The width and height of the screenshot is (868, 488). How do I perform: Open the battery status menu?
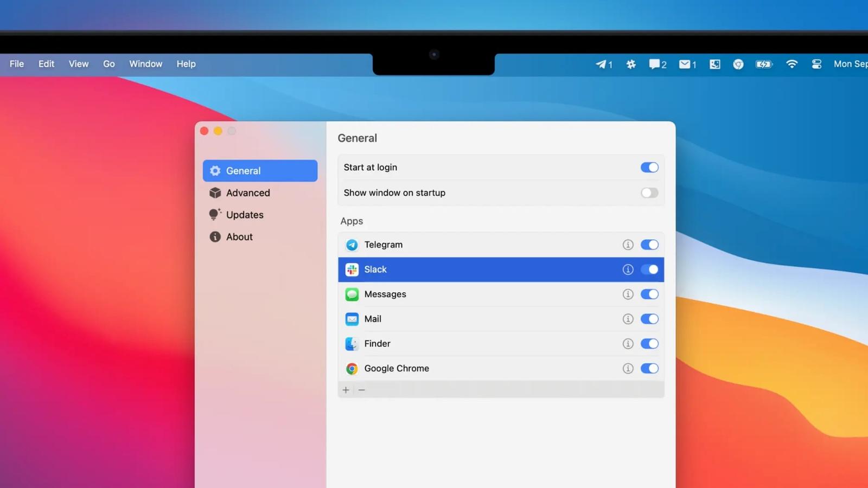pyautogui.click(x=764, y=64)
